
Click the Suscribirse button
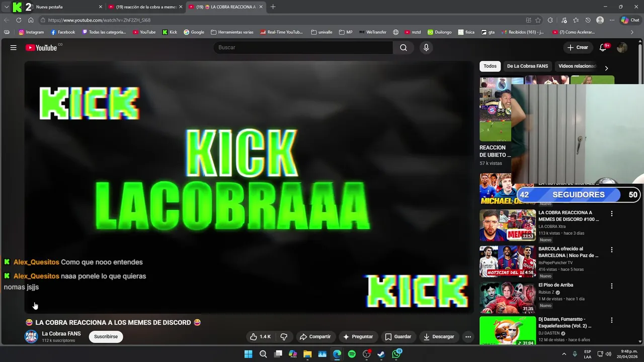pyautogui.click(x=106, y=337)
